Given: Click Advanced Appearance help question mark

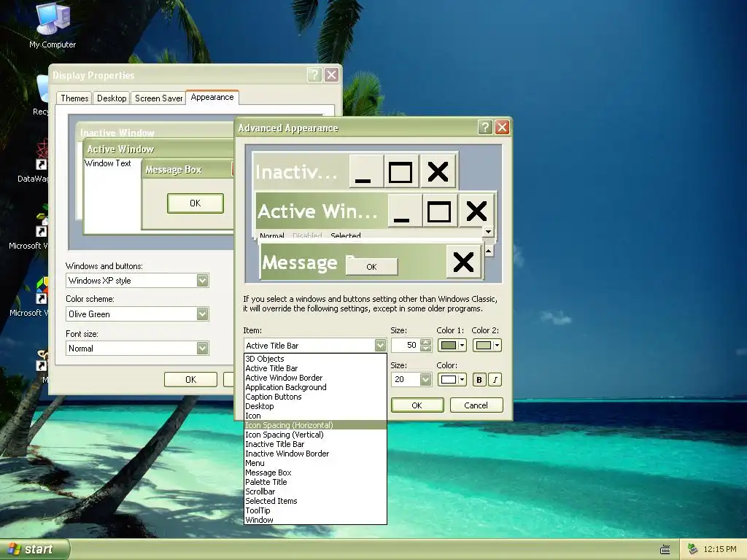Looking at the screenshot, I should click(484, 127).
